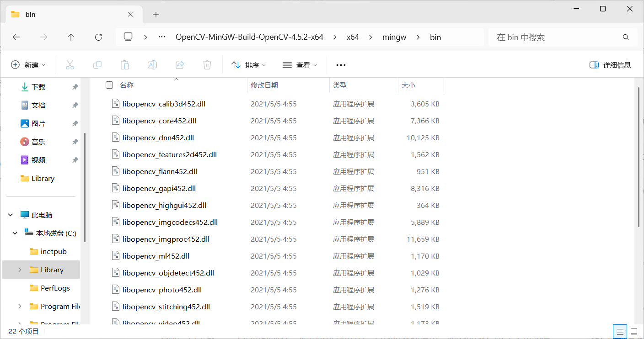Switch to large icons view in status bar
Screen dimensions: 644x339
click(x=633, y=331)
